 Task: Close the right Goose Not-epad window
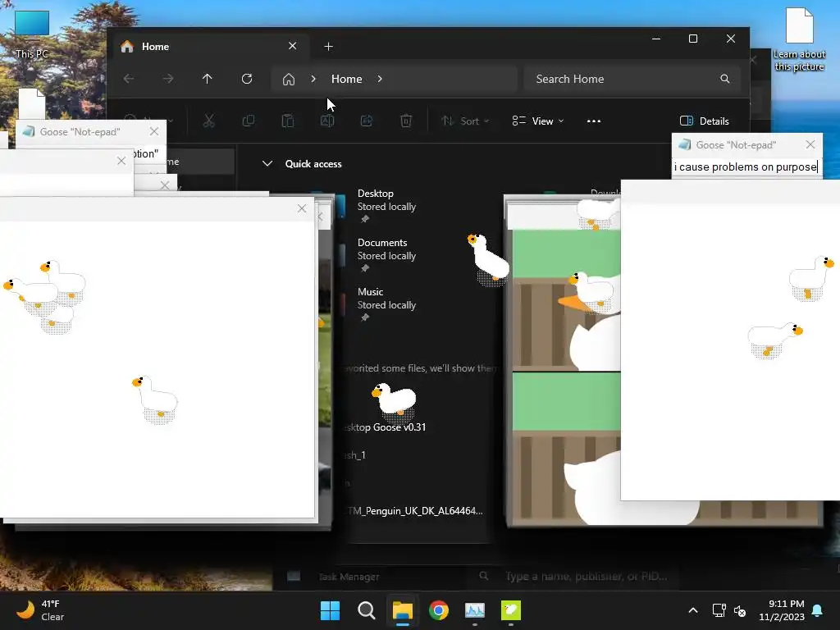point(810,144)
